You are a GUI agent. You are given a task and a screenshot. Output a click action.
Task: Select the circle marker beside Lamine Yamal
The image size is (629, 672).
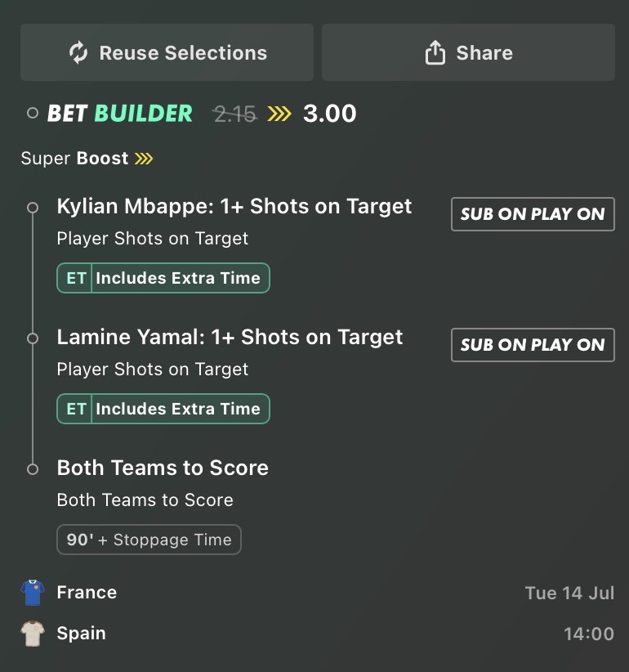pos(33,338)
